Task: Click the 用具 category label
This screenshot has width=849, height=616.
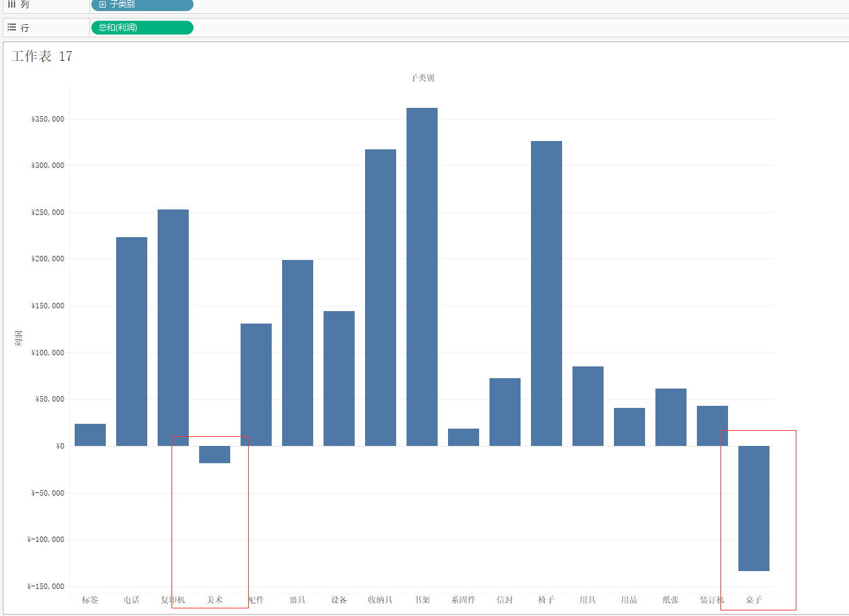Action: pyautogui.click(x=588, y=599)
